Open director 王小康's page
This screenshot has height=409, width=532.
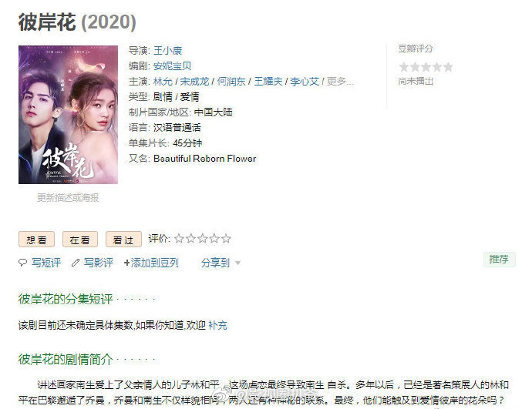point(167,51)
